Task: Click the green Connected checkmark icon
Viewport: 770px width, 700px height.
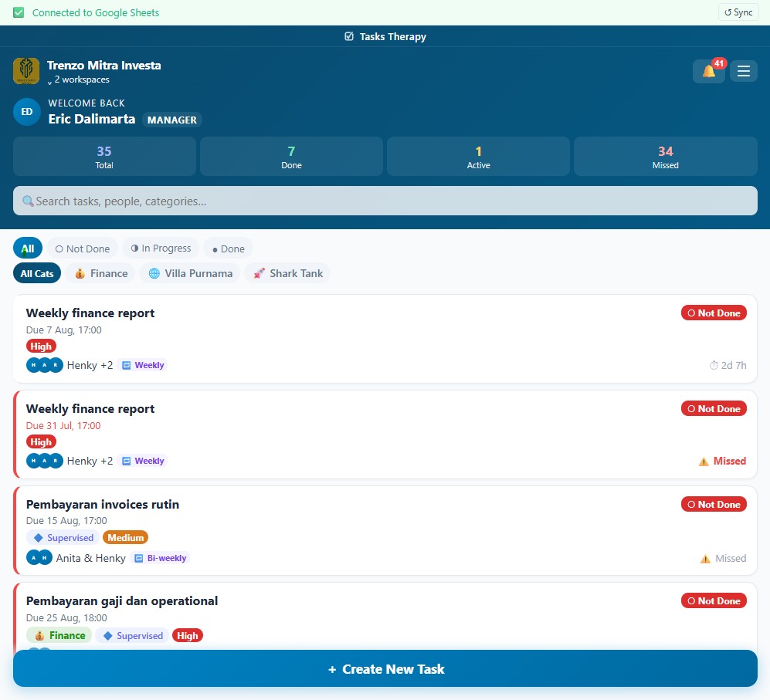Action: coord(19,12)
